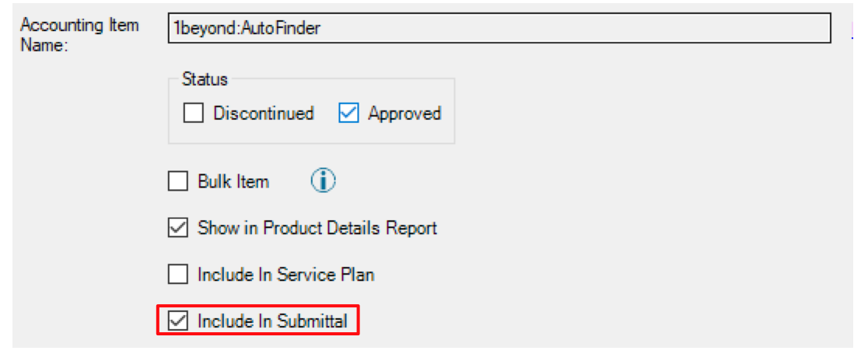Enable the Bulk Item checkbox
868x361 pixels.
click(177, 181)
